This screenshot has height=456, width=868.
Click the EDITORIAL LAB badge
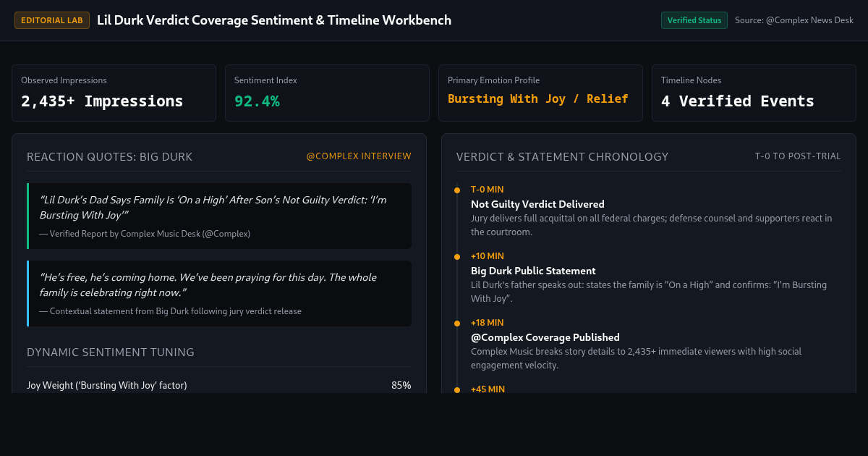click(x=52, y=20)
